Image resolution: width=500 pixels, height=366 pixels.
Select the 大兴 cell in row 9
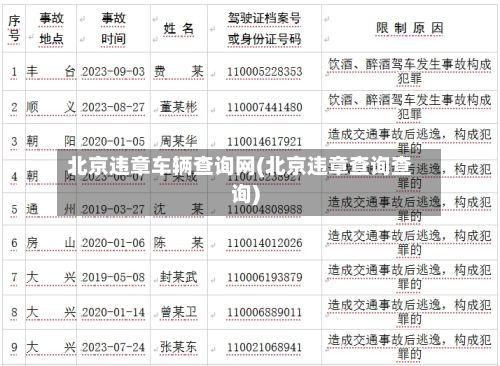[x=51, y=347]
